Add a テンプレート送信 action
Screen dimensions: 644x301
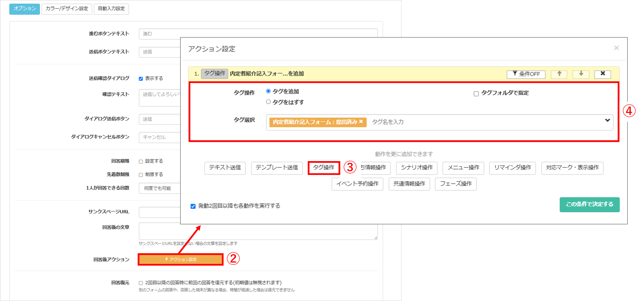277,168
